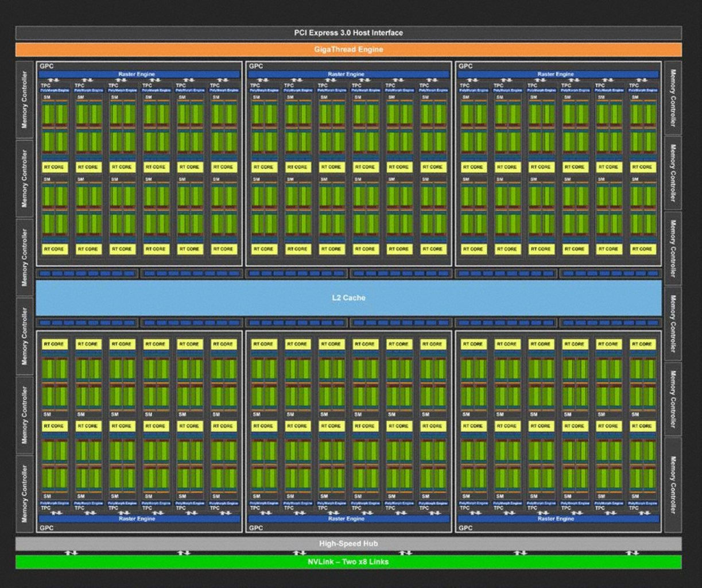Click Raster Engine bar in bottom-right GPC
702x588 pixels.
pyautogui.click(x=558, y=519)
